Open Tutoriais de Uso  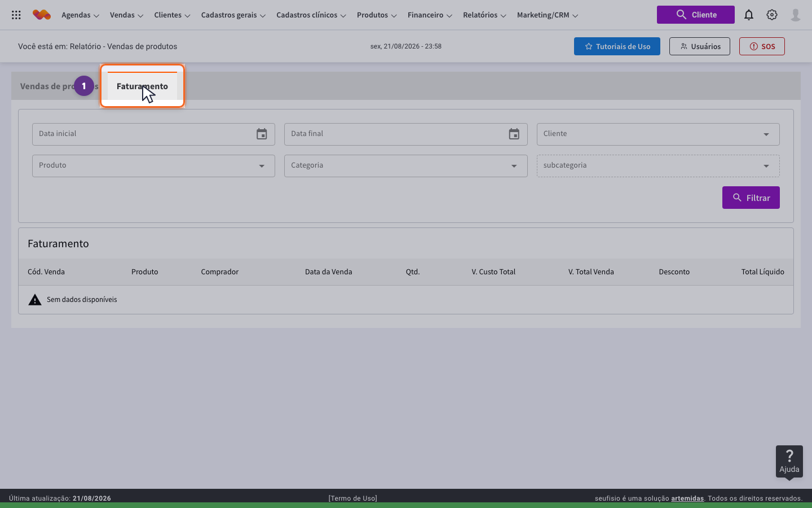[x=617, y=46]
